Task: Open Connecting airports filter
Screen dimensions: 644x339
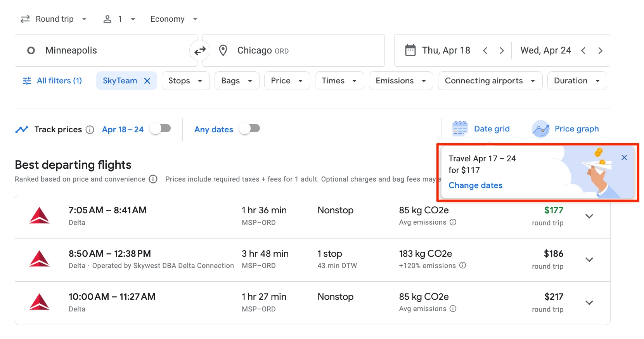Action: (490, 81)
